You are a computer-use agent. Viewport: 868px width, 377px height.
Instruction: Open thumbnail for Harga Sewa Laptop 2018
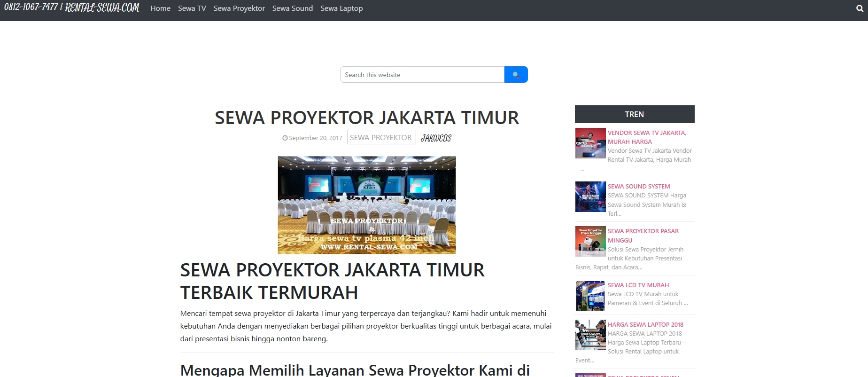pyautogui.click(x=590, y=335)
